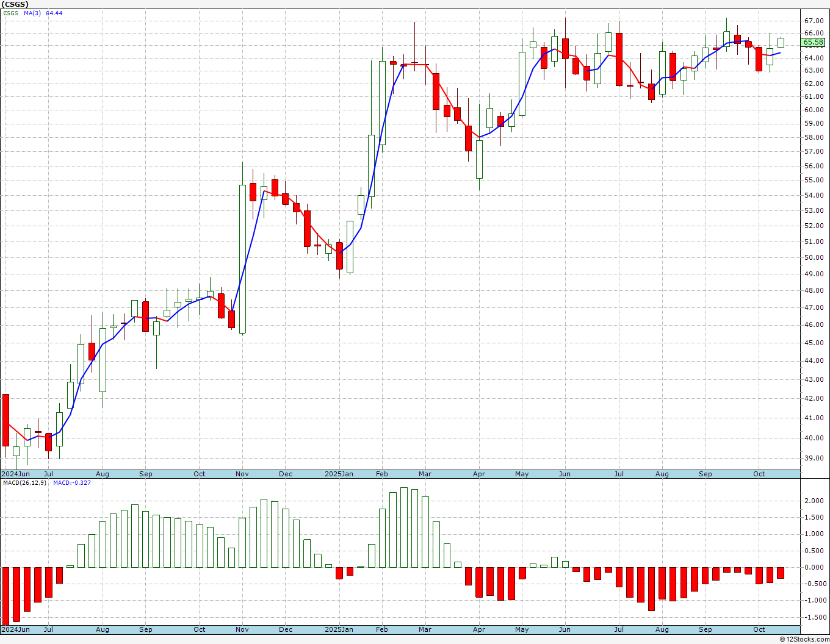Select the MACD(26,12,9) indicator label

24,483
